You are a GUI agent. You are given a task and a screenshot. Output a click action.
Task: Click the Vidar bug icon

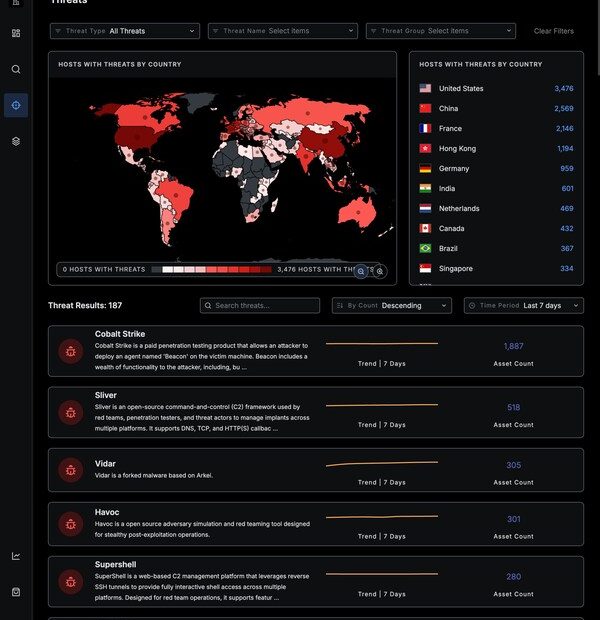tap(71, 470)
